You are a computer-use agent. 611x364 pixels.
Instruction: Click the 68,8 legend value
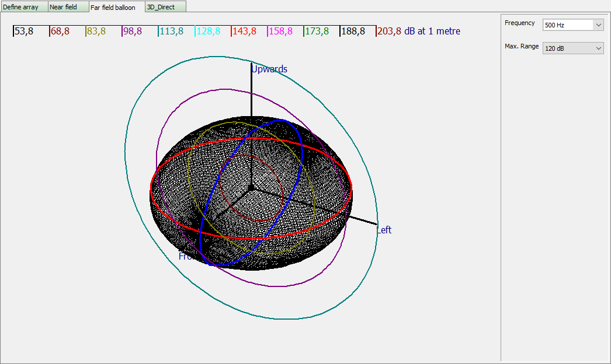point(60,31)
